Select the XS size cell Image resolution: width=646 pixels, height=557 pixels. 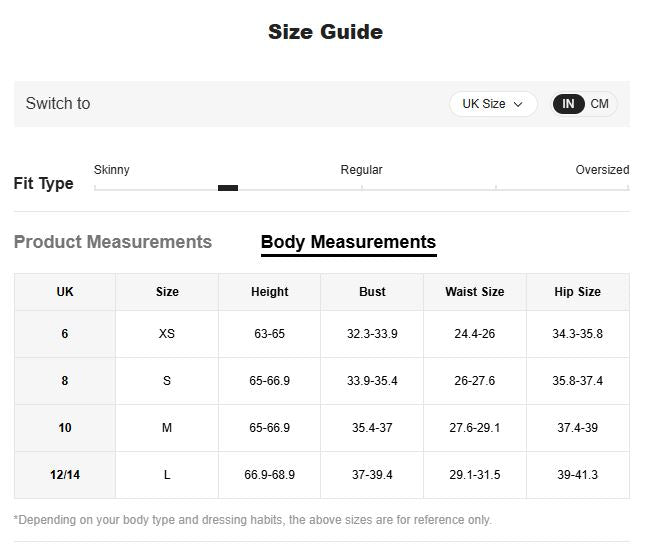[167, 334]
